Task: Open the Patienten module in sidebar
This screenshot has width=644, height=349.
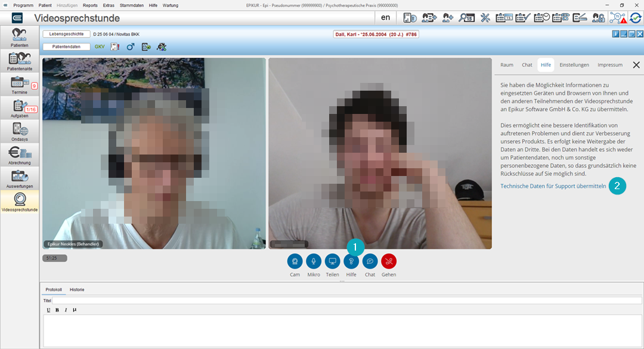Action: (20, 38)
